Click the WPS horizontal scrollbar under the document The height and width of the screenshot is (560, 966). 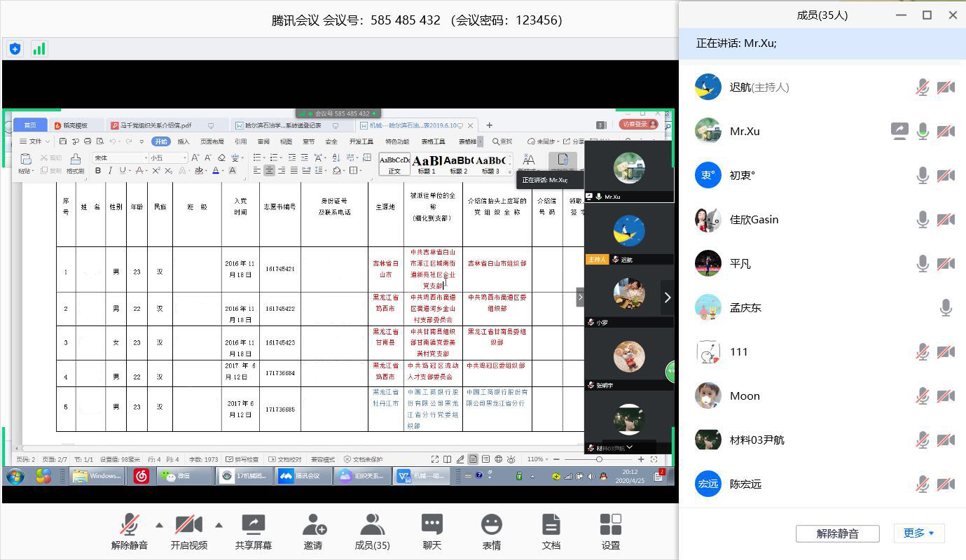[x=301, y=448]
